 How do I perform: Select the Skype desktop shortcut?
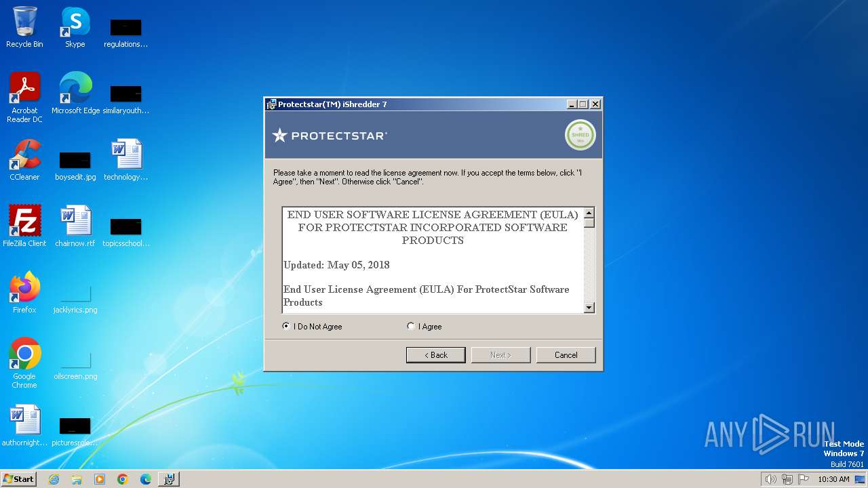coord(75,27)
